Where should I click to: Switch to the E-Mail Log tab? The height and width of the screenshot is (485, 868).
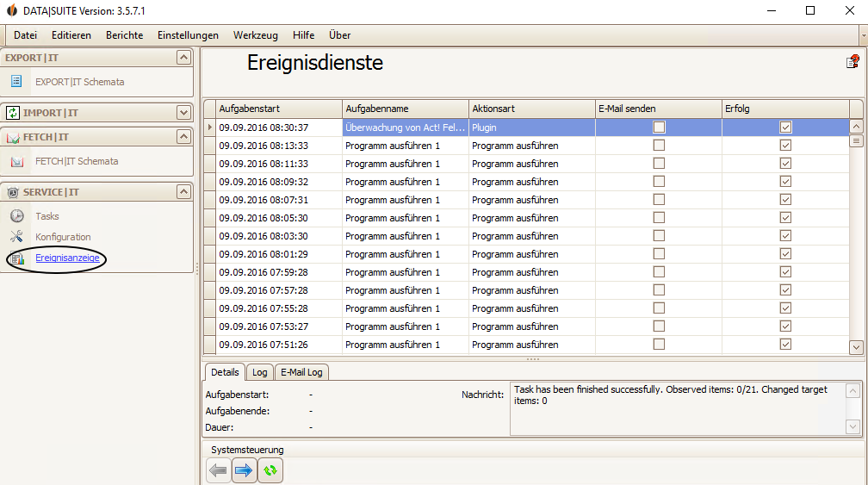(x=301, y=372)
